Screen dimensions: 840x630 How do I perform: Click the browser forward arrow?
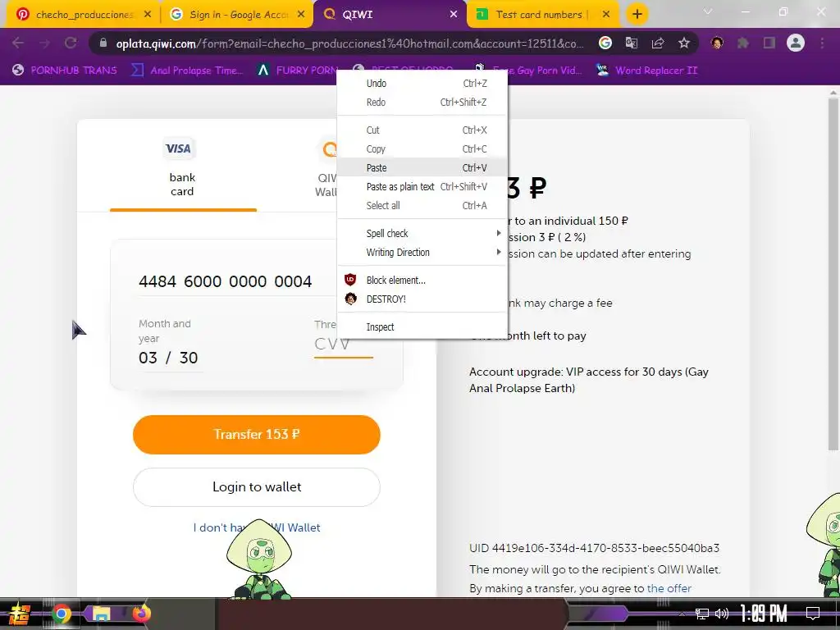pos(44,43)
